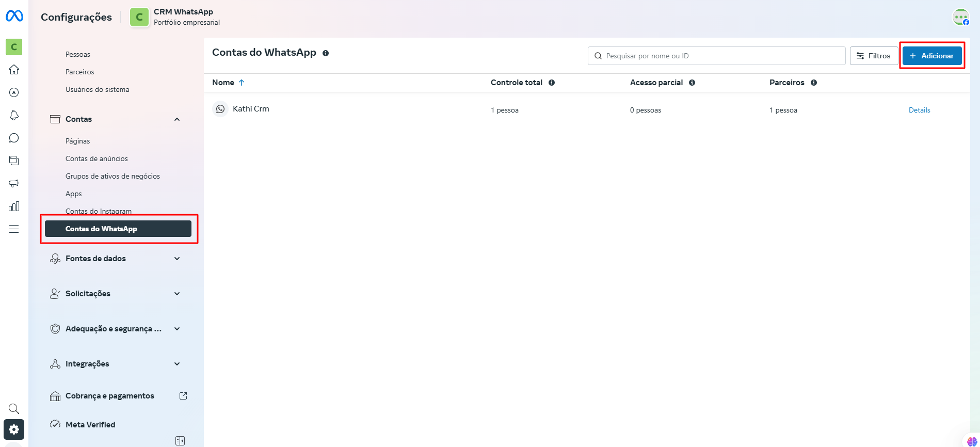The image size is (980, 447).
Task: Open Details link for Kathi Crm
Action: pyautogui.click(x=919, y=110)
